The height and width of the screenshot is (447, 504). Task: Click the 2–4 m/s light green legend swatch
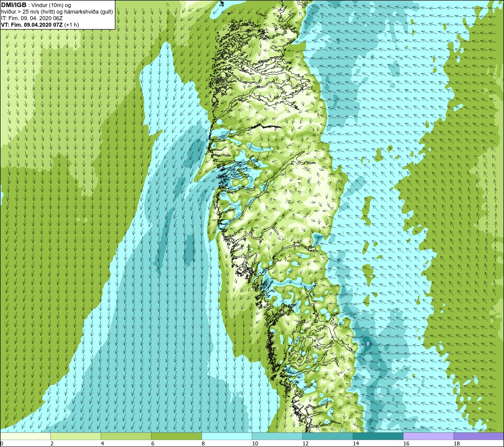coord(76,436)
